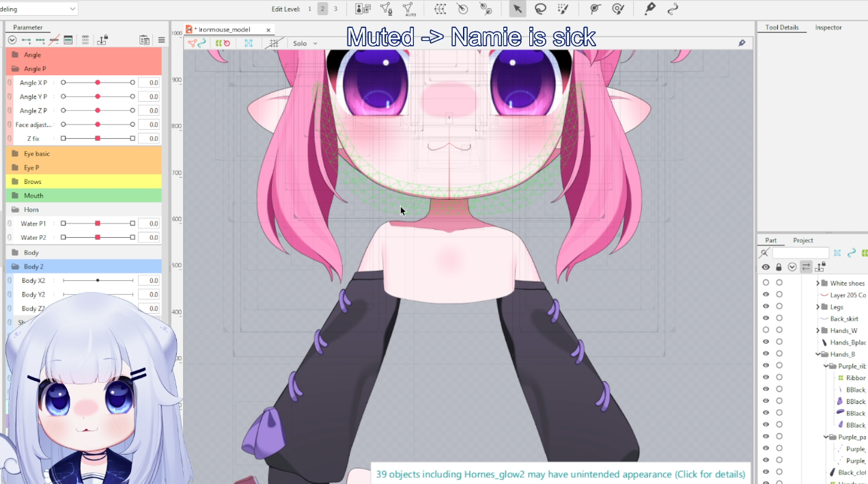Toggle the lock-move icon in Part panel
Viewport: 868px width, 484px height.
[x=820, y=267]
